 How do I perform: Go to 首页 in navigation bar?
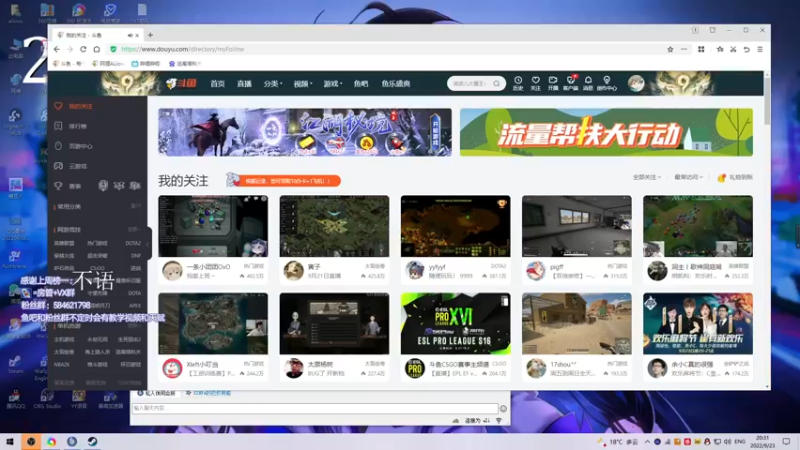[217, 84]
